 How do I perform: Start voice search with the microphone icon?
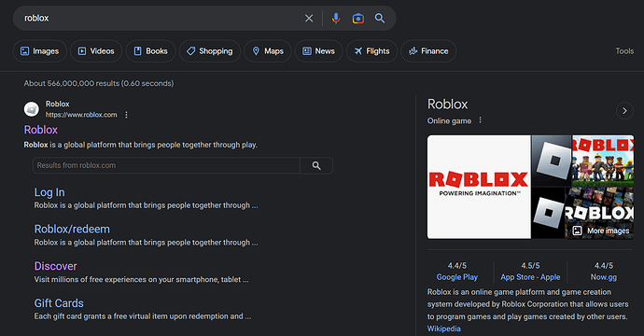336,18
